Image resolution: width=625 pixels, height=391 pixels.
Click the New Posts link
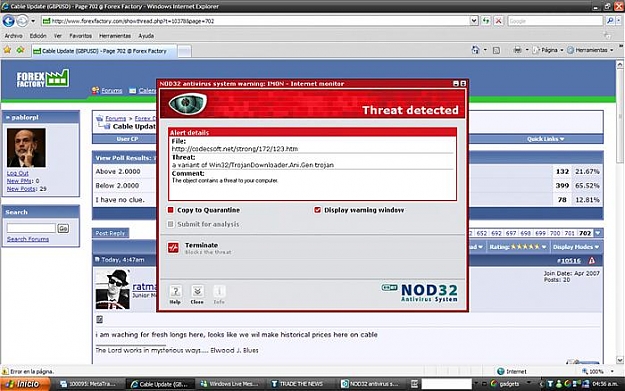pos(21,189)
